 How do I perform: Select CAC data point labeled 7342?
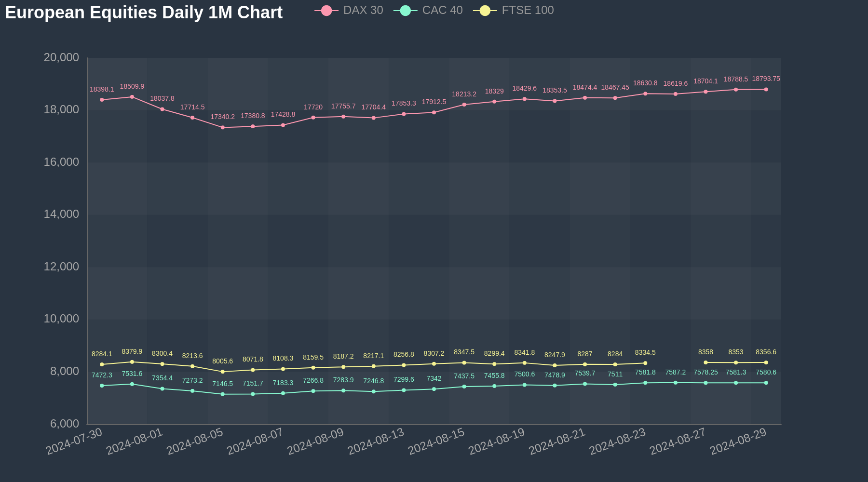(434, 389)
